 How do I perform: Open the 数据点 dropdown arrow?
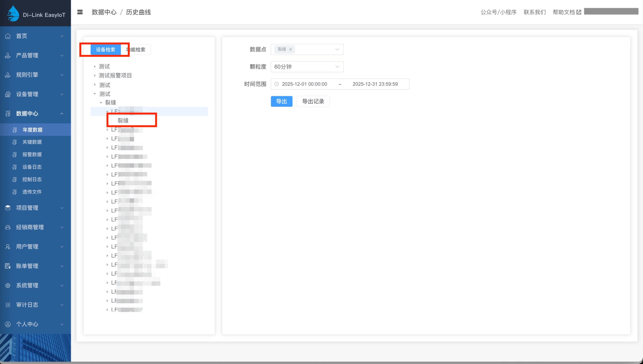[337, 50]
